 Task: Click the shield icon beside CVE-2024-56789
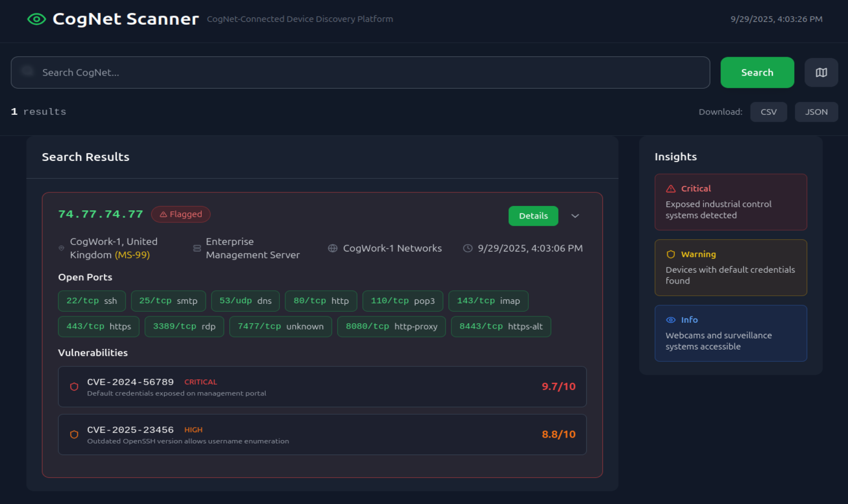click(74, 387)
